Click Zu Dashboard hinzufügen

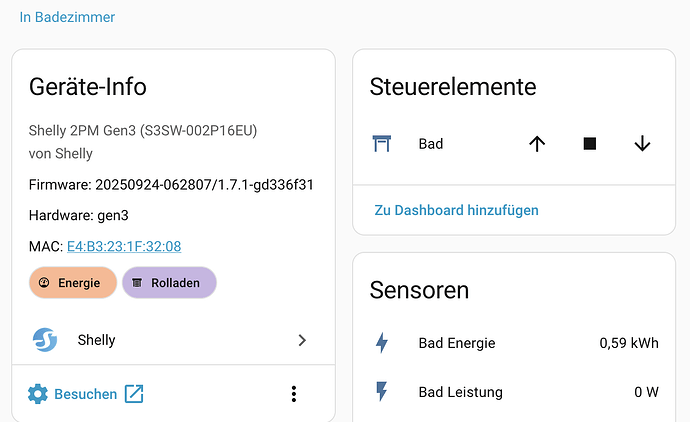point(456,210)
